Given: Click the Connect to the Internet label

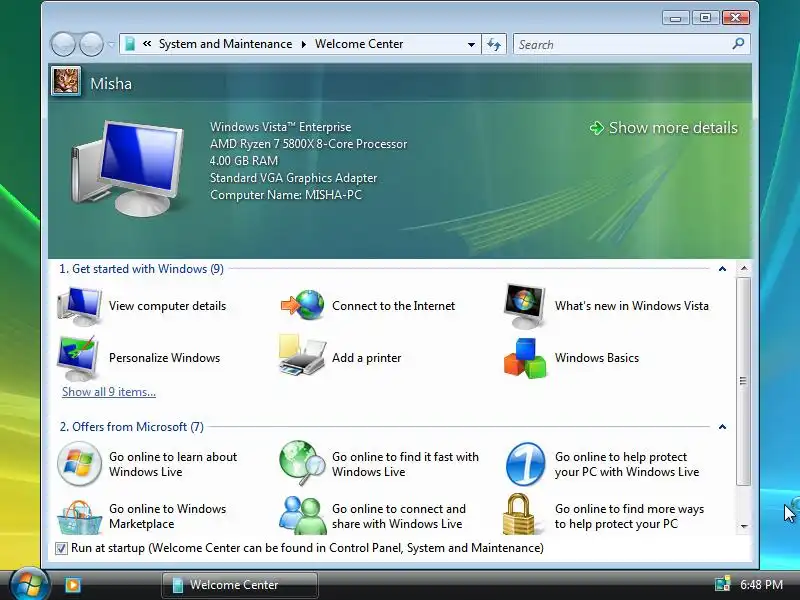Looking at the screenshot, I should [393, 306].
